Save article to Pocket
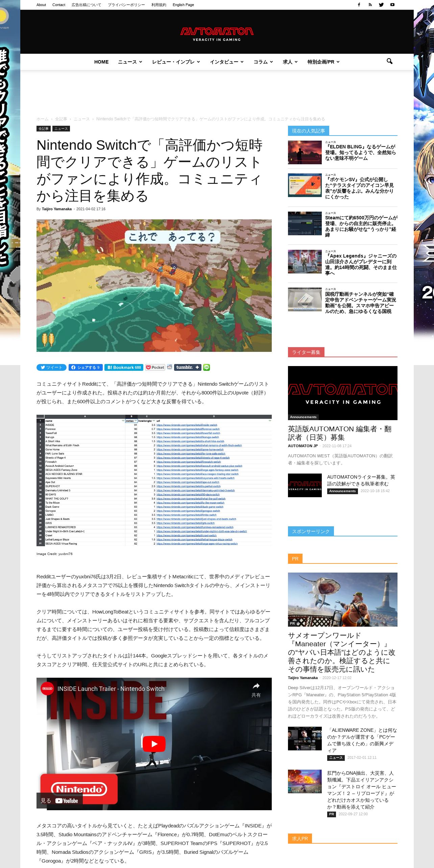 [155, 367]
